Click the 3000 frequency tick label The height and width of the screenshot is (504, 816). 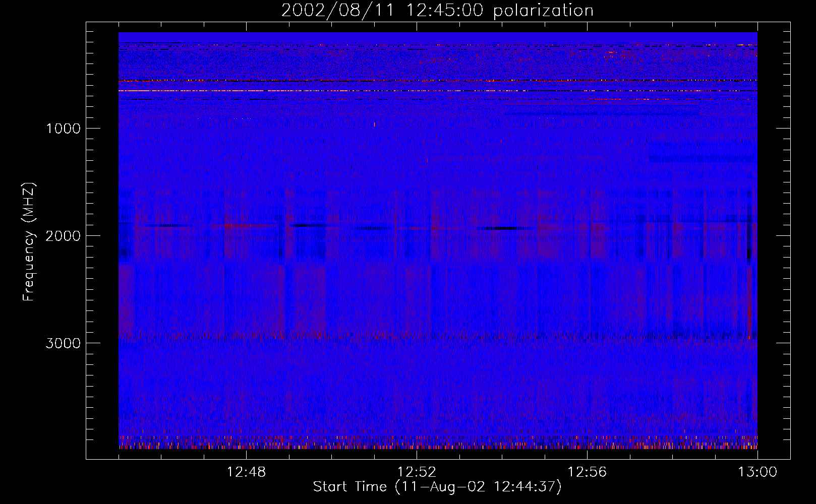pos(63,343)
